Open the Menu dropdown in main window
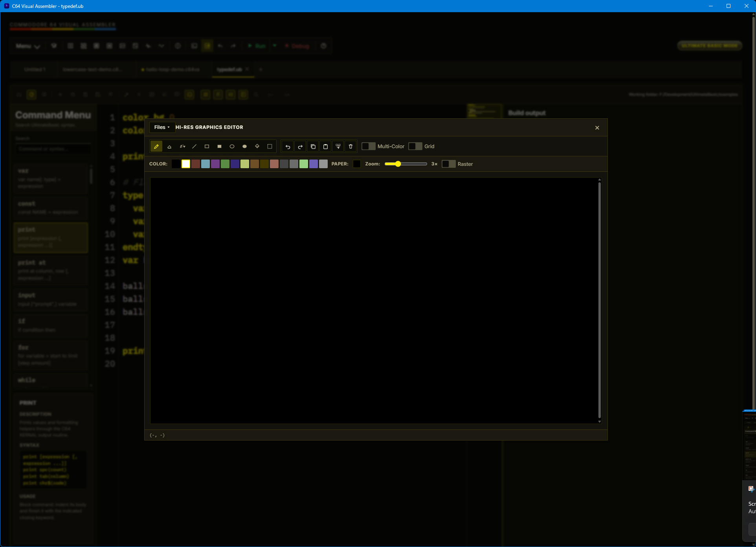The image size is (756, 547). 28,46
